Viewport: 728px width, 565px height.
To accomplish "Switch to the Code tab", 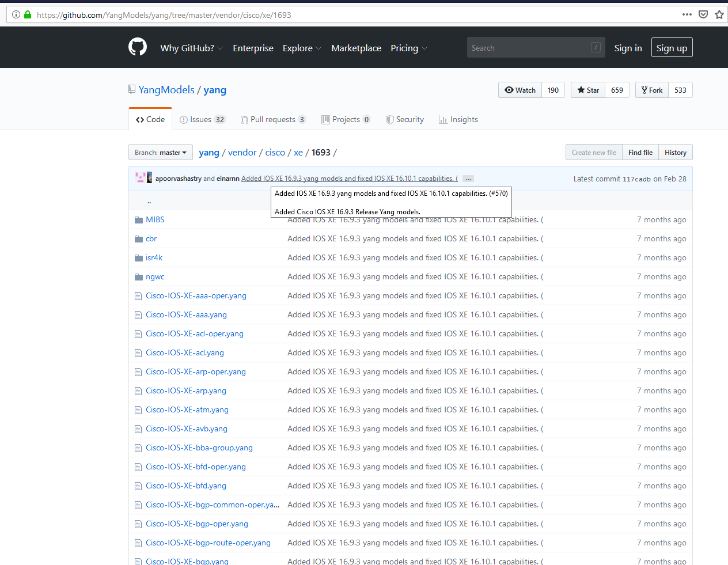I will (150, 119).
